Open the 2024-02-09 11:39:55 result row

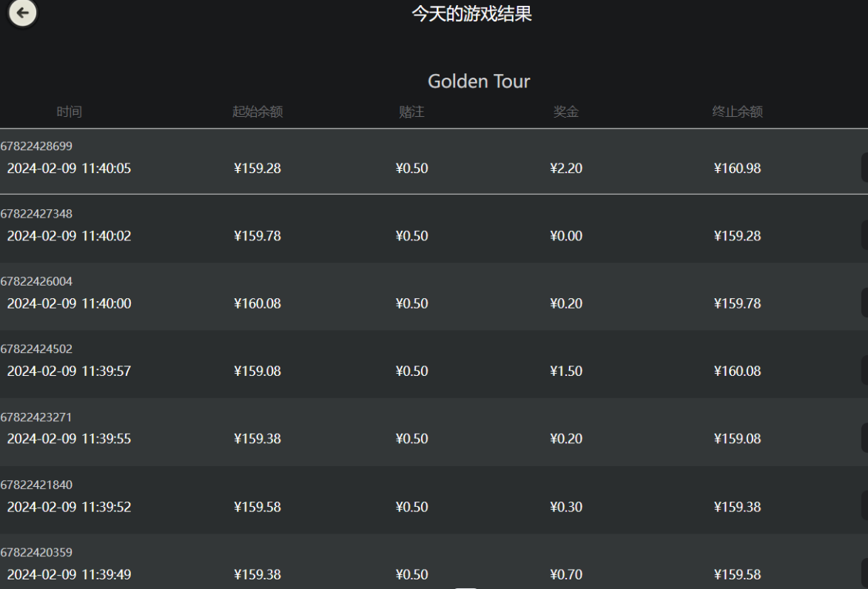click(434, 432)
